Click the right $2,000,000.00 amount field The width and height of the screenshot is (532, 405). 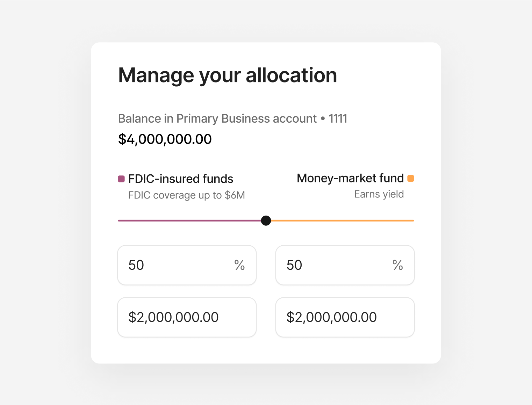[345, 317]
